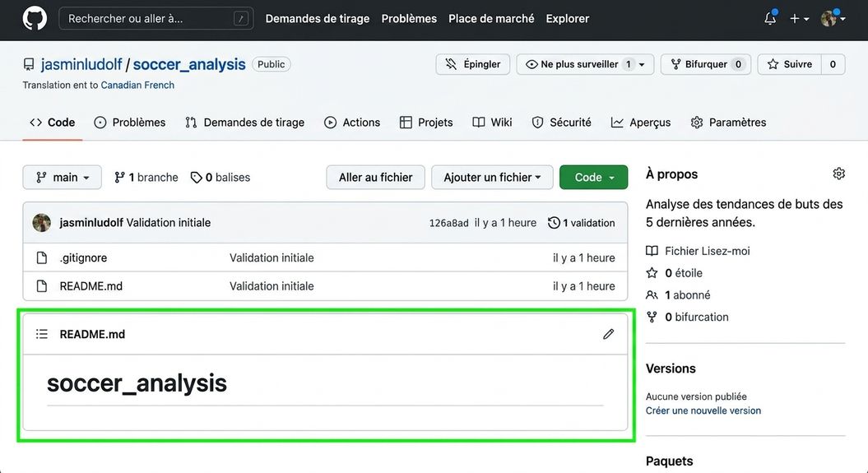Open 'Demandes de tirage' in top navigation
868x473 pixels.
pos(318,18)
